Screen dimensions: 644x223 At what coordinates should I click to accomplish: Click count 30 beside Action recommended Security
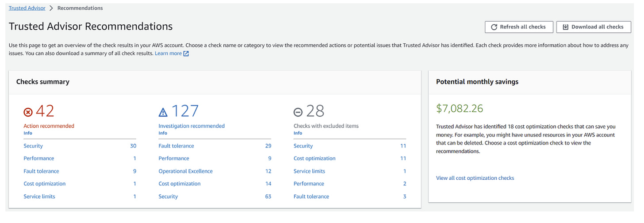click(133, 146)
